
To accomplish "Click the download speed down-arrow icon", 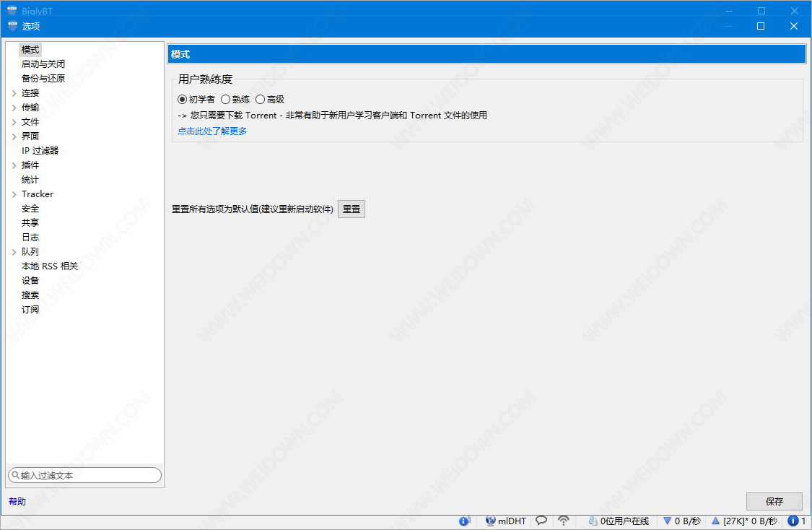I will (x=667, y=521).
